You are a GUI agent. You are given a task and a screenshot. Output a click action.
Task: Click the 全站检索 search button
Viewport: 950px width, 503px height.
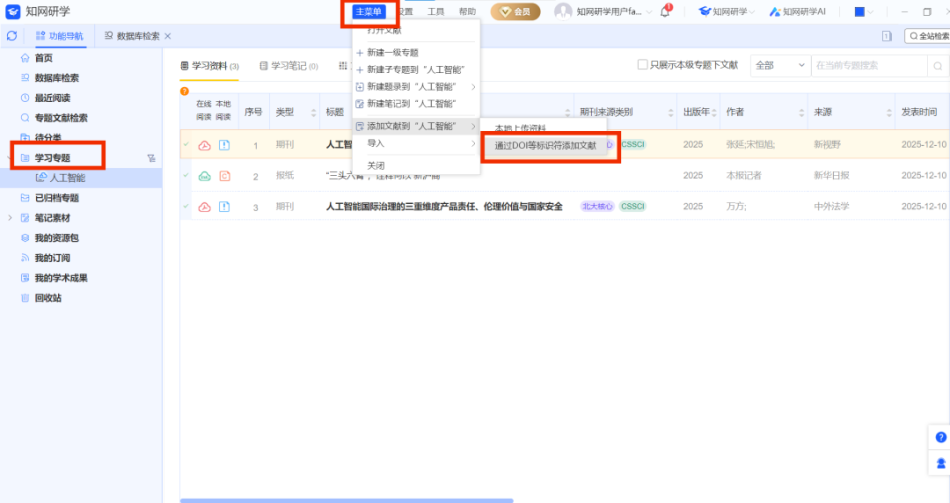928,36
